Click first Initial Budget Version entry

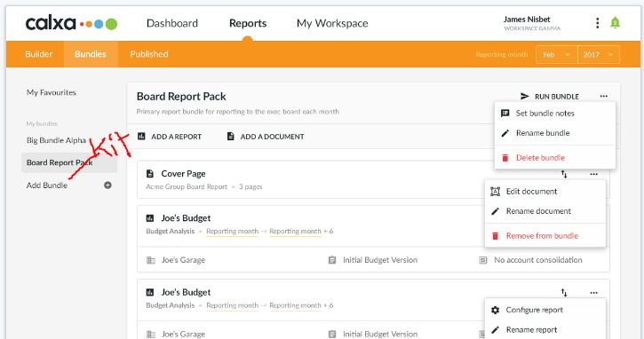(380, 260)
